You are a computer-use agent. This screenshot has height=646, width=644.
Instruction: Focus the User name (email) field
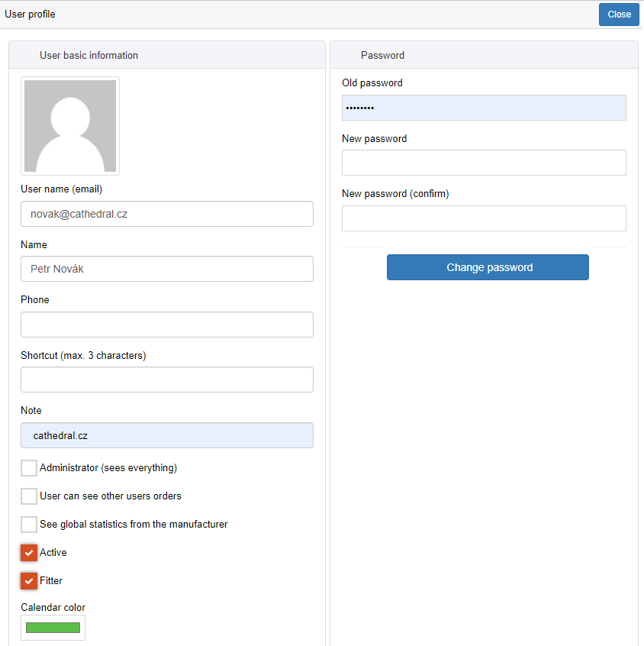[167, 214]
